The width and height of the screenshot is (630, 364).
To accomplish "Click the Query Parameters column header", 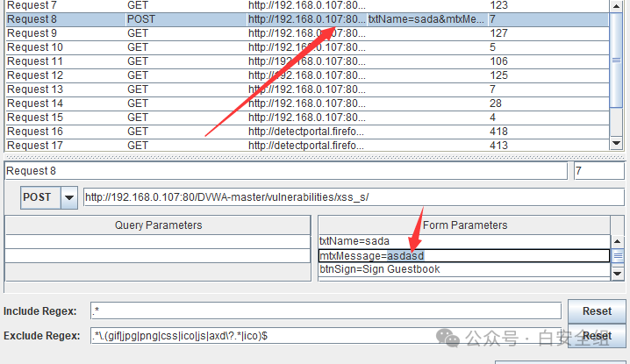I will point(158,225).
